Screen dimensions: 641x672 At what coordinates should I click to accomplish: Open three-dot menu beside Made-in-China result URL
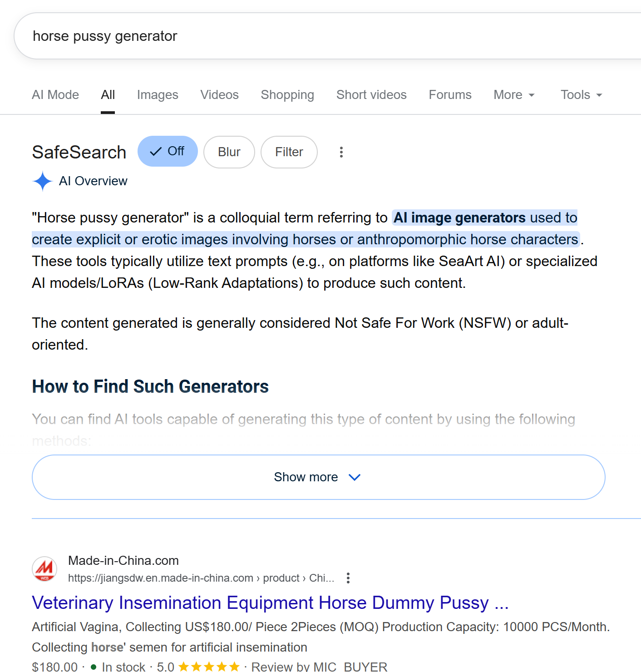(348, 578)
